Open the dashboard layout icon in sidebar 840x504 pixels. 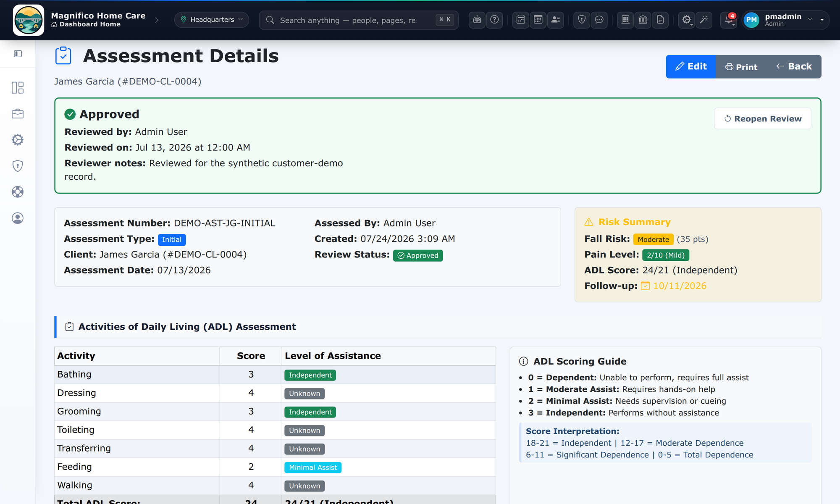[18, 87]
